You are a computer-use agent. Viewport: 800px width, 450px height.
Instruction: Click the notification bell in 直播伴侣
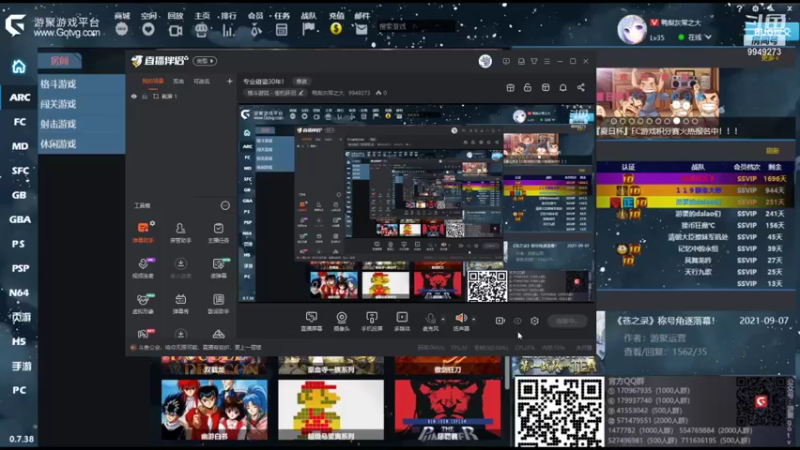pos(563,88)
